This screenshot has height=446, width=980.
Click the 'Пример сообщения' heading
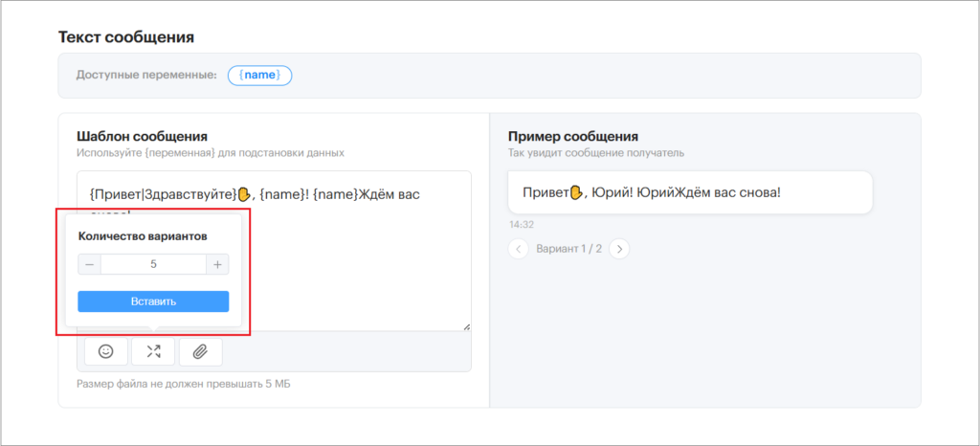573,136
